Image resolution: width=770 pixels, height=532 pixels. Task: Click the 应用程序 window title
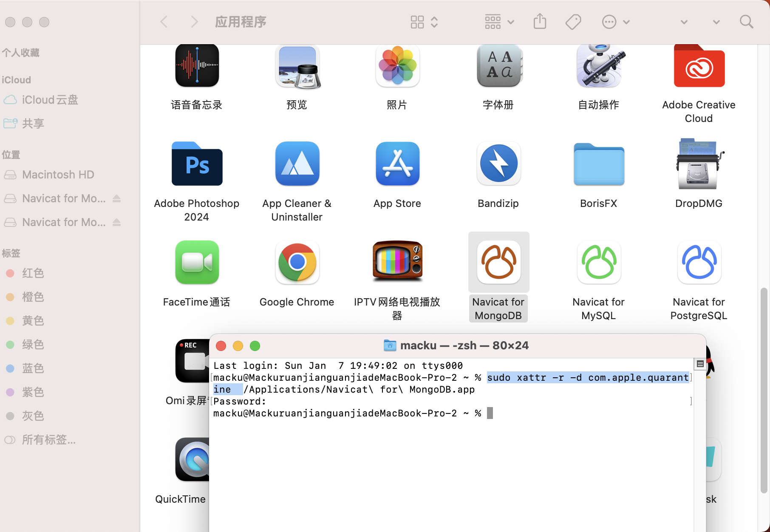point(241,22)
